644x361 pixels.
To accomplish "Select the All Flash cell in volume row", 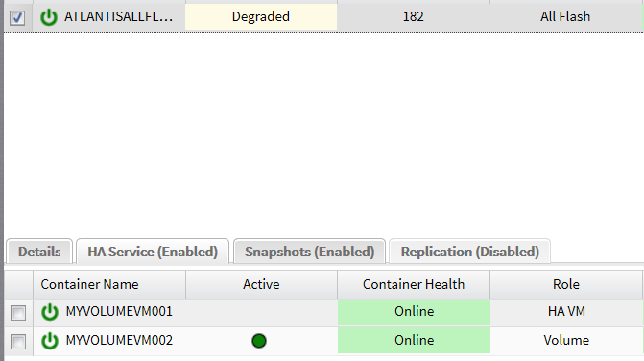I will (x=565, y=17).
